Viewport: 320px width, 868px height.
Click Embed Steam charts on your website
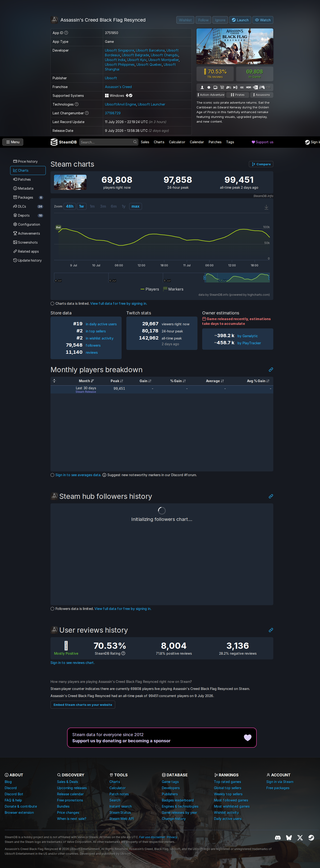(83, 705)
